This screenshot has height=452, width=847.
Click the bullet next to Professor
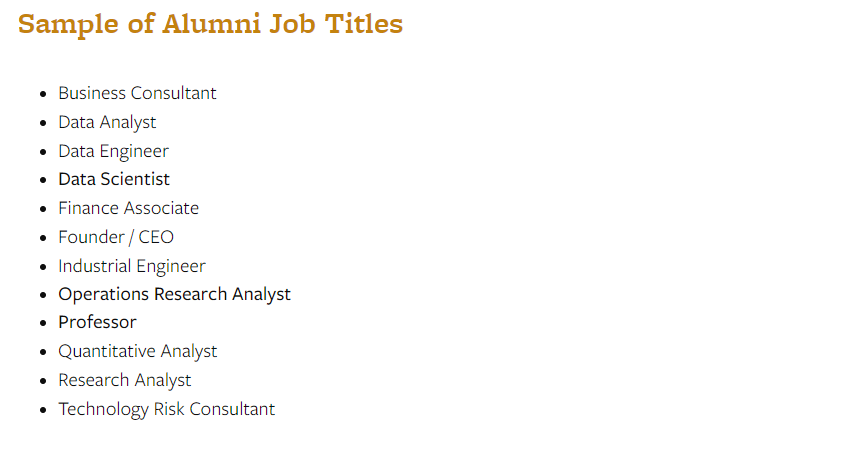pyautogui.click(x=43, y=323)
